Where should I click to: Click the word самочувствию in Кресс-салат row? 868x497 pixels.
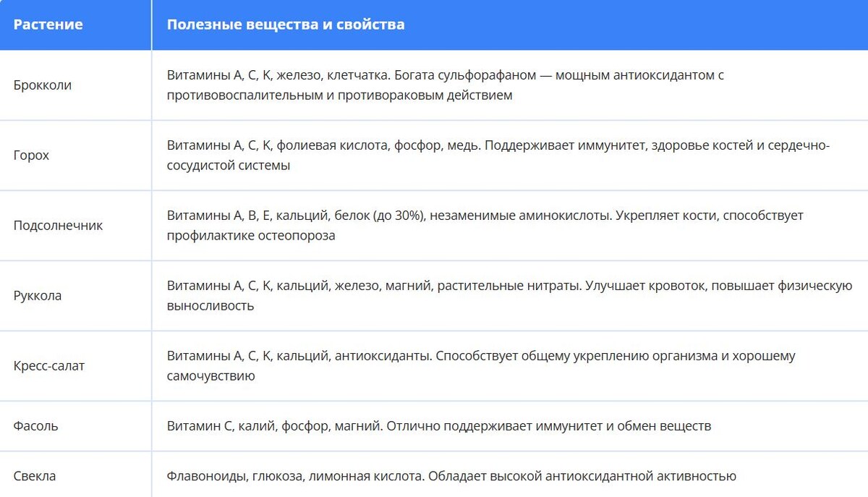tap(210, 376)
